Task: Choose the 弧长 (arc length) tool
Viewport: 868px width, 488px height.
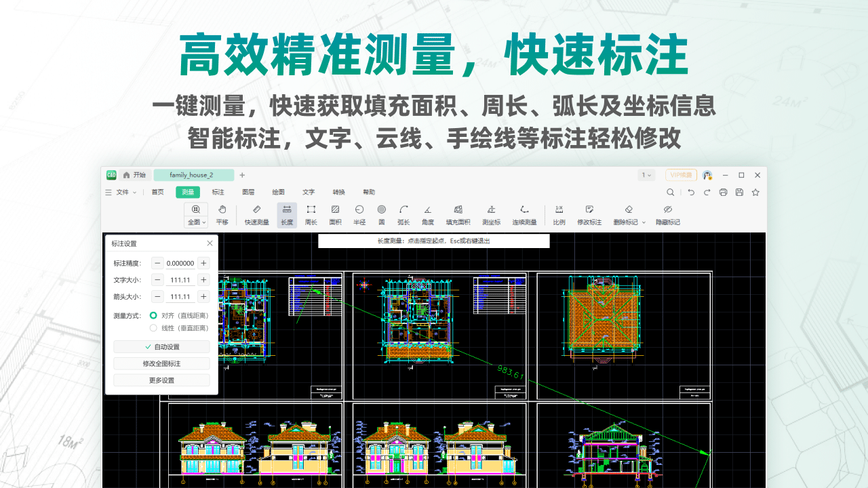Action: [403, 215]
